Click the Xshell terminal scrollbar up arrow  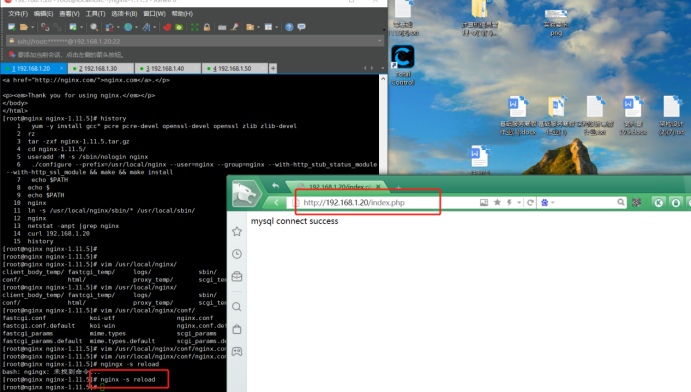coord(383,80)
